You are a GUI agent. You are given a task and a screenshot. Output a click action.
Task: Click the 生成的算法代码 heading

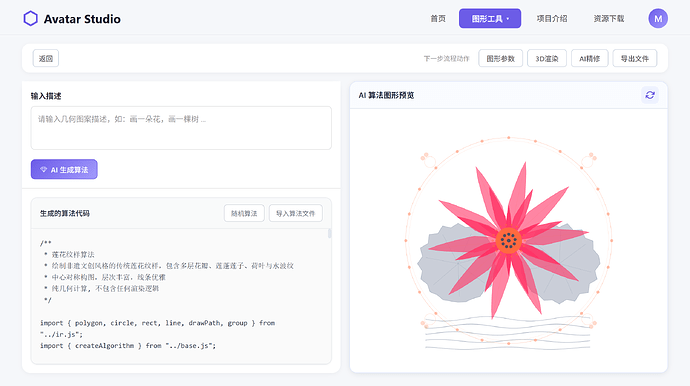click(65, 213)
